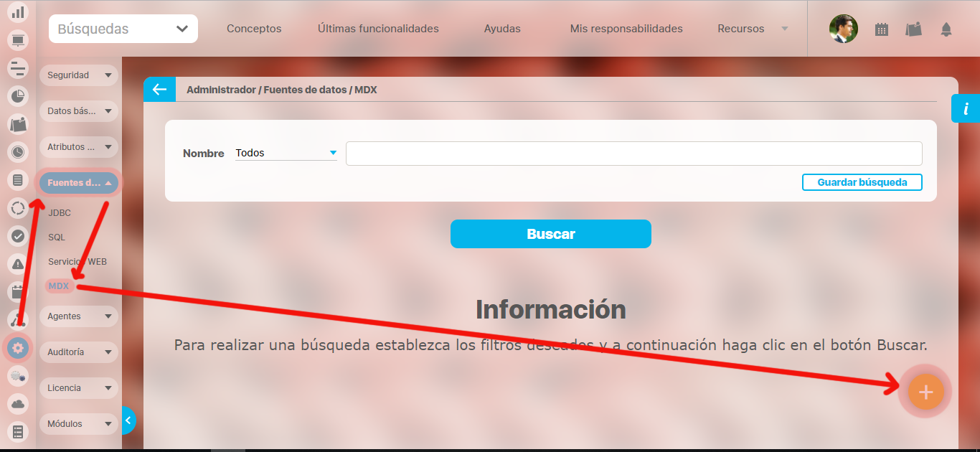Click the Nombre search text field

(633, 154)
